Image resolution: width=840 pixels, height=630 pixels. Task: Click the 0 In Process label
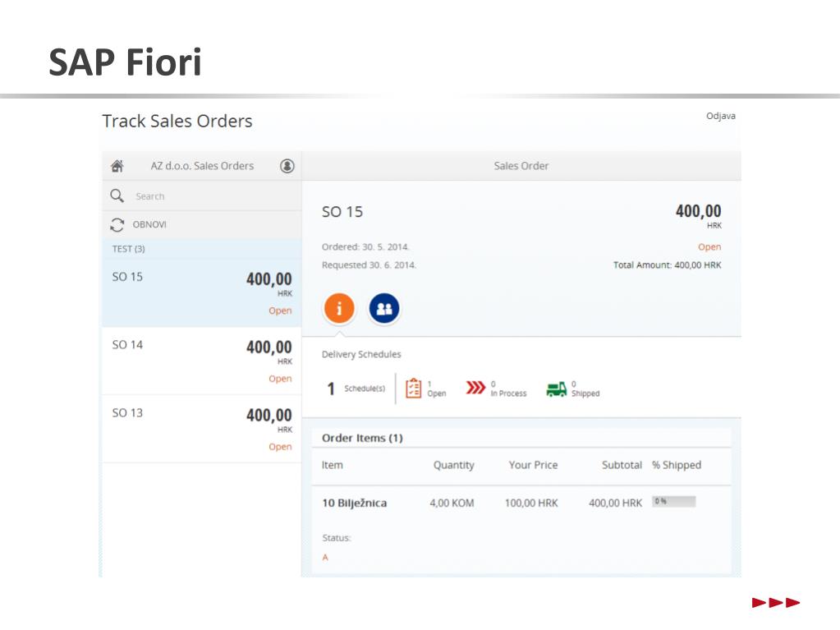(508, 389)
